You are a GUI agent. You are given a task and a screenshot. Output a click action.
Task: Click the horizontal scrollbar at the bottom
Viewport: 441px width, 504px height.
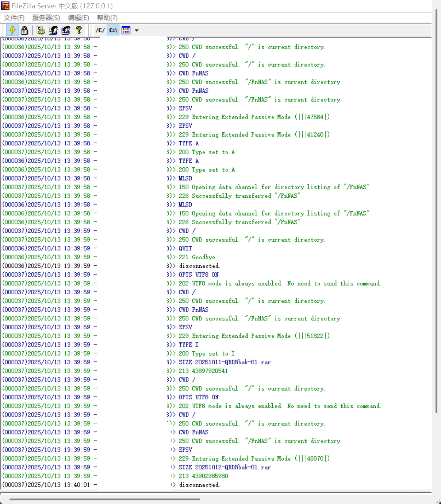(104, 499)
